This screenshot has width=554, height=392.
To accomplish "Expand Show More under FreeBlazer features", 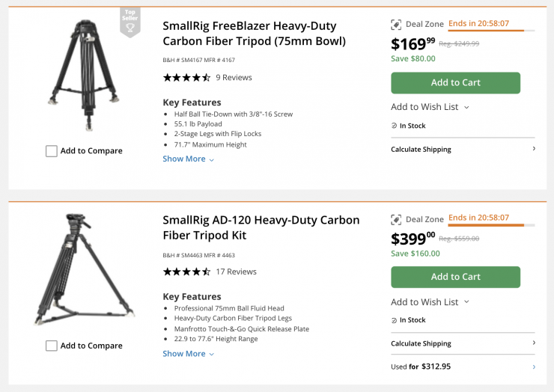I will [188, 159].
